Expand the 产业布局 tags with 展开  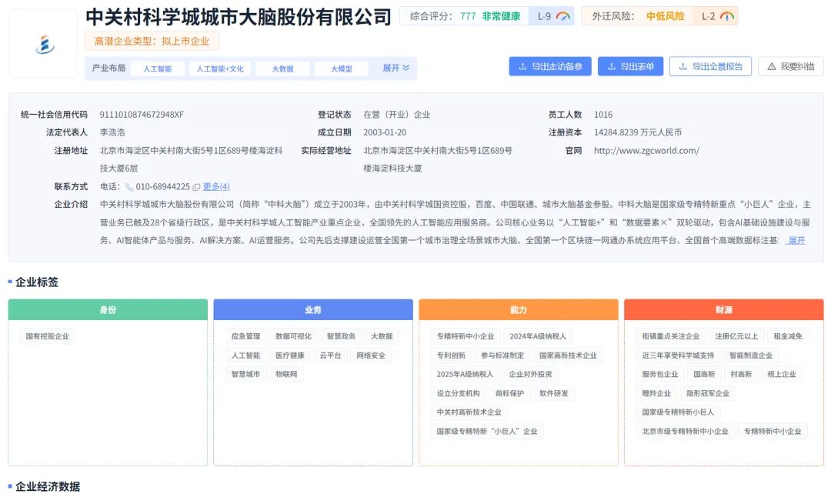tap(396, 68)
